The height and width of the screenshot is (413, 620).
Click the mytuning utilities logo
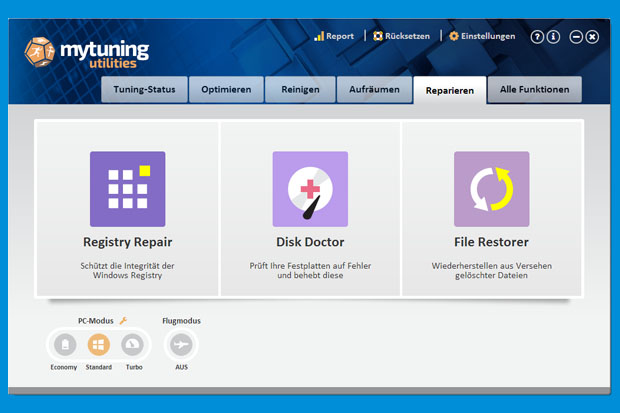tap(86, 52)
